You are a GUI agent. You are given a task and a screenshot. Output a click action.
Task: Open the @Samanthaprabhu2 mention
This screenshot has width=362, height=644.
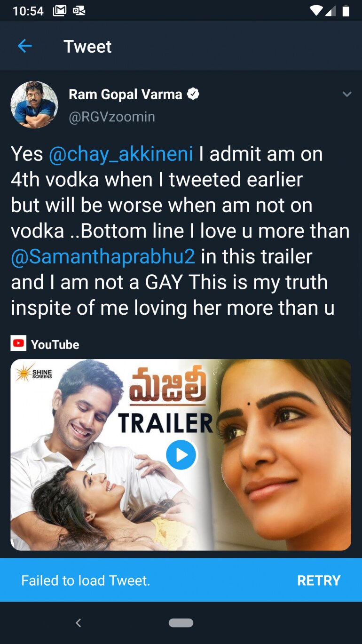coord(102,256)
